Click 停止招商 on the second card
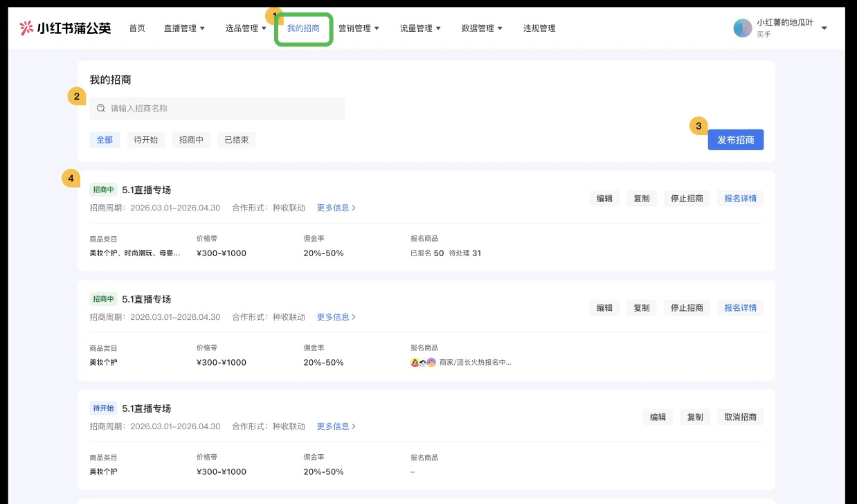 (x=687, y=308)
